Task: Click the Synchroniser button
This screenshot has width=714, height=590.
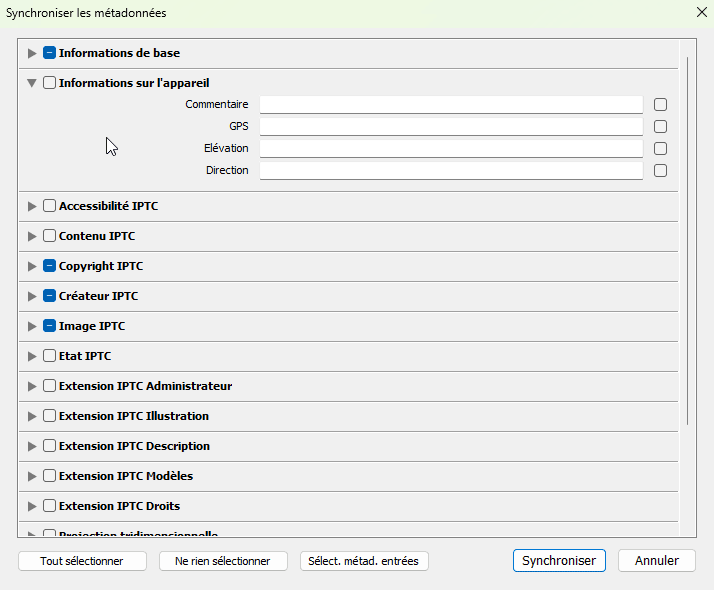Action: [x=558, y=561]
